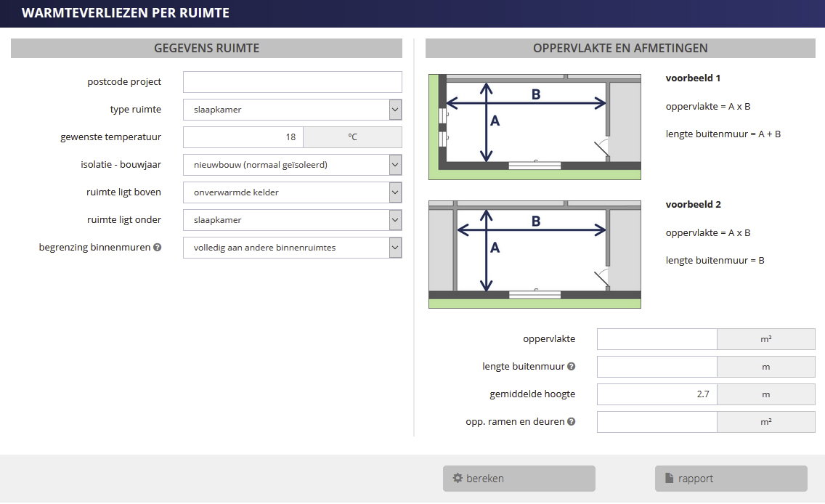Click the gear icon on the bereken button
Viewport: 825px width, 504px height.
coord(458,478)
